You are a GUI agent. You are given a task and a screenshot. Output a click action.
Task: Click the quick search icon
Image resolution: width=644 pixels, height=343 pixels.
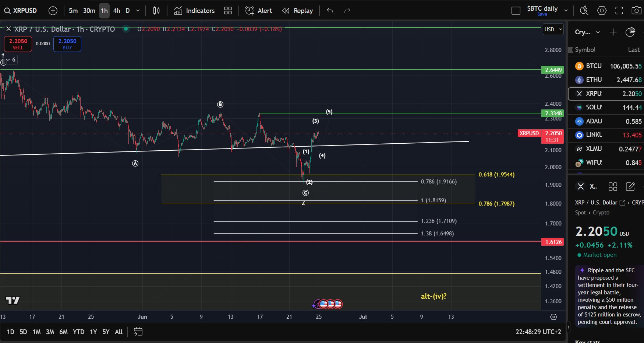(x=584, y=11)
